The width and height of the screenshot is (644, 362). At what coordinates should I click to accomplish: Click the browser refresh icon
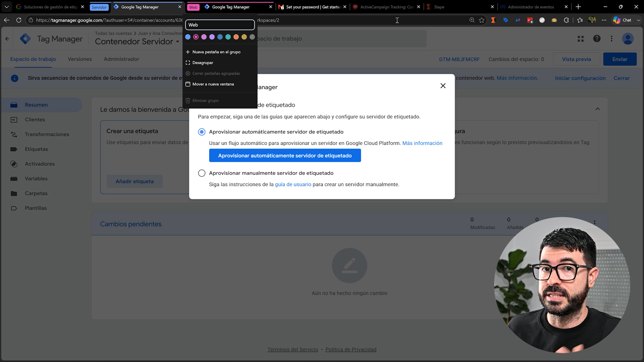19,20
